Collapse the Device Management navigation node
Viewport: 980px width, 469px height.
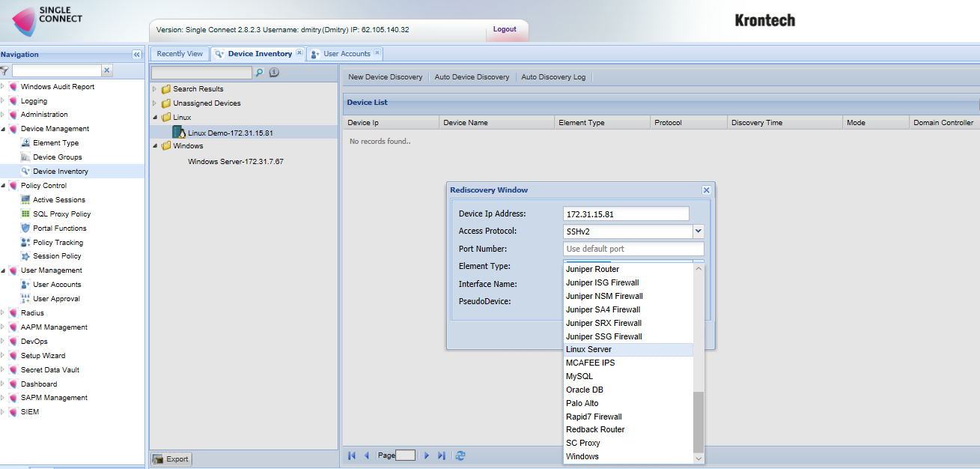pos(3,129)
